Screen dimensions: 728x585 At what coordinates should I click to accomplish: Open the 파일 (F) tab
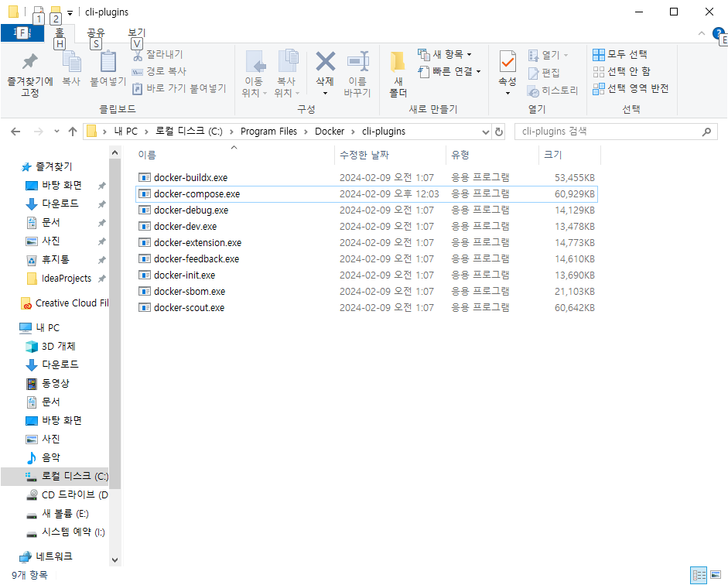tap(22, 33)
